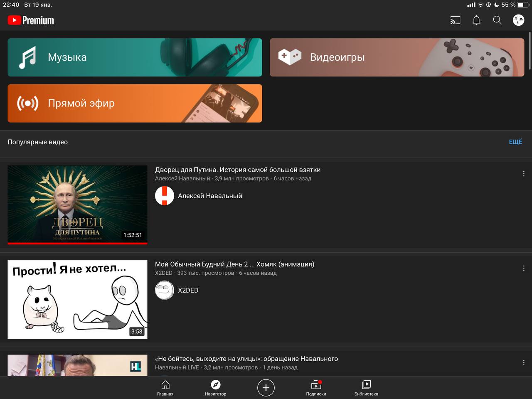
Task: Tap the X2DED channel avatar
Action: pyautogui.click(x=165, y=290)
